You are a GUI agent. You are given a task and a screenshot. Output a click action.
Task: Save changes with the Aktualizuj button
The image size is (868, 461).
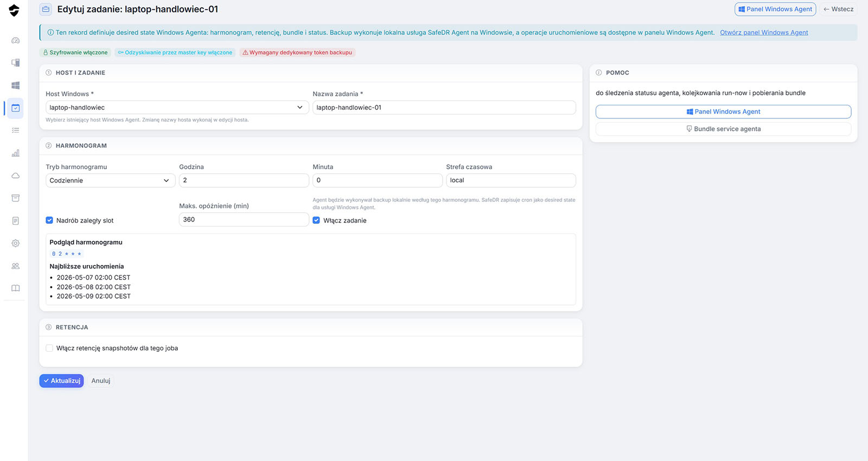pyautogui.click(x=61, y=381)
